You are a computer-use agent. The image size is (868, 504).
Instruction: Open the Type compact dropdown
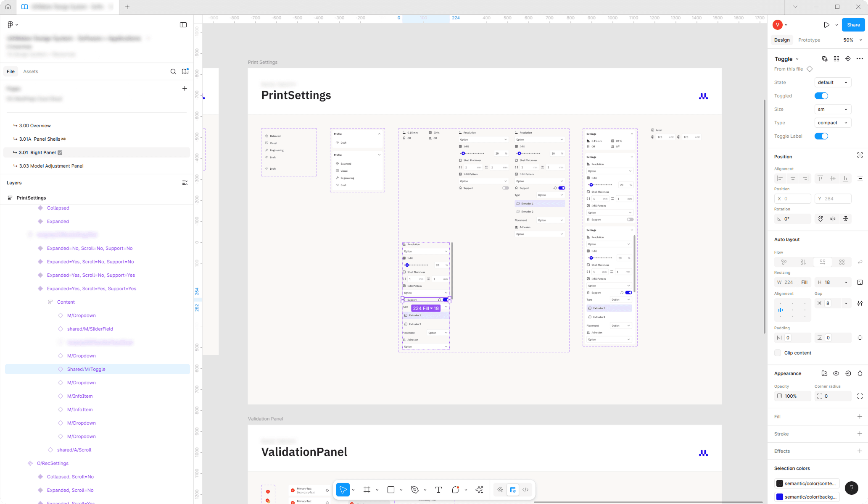point(833,123)
